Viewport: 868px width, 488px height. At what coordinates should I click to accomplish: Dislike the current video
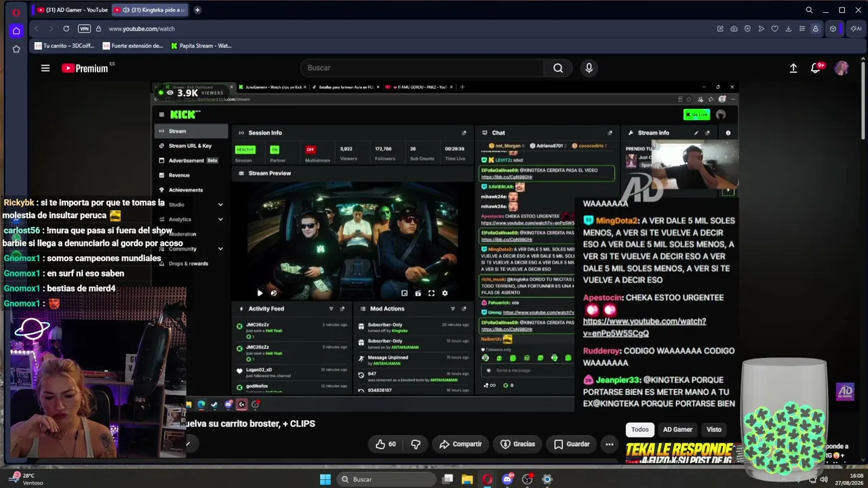(x=416, y=444)
